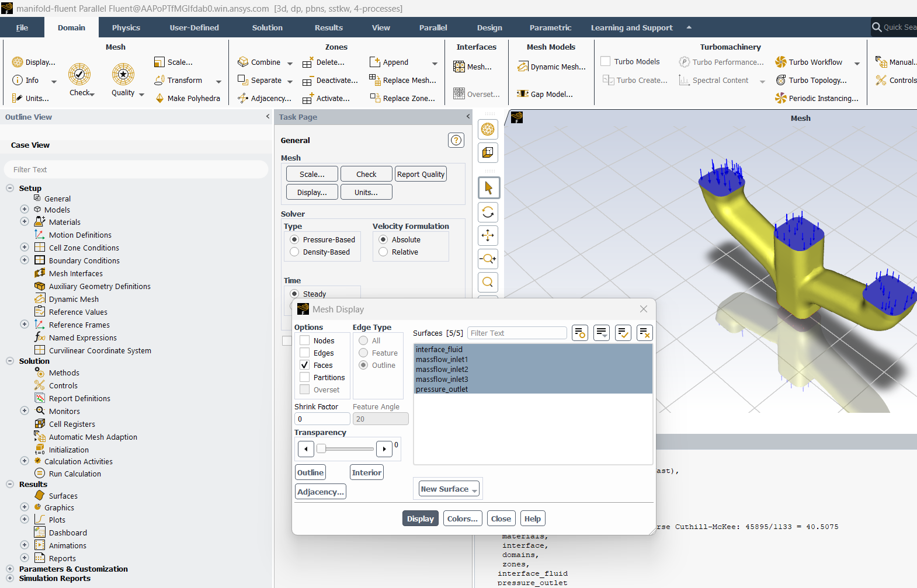Click the Make Polyhedra icon
Image resolution: width=917 pixels, height=588 pixels.
pos(160,98)
